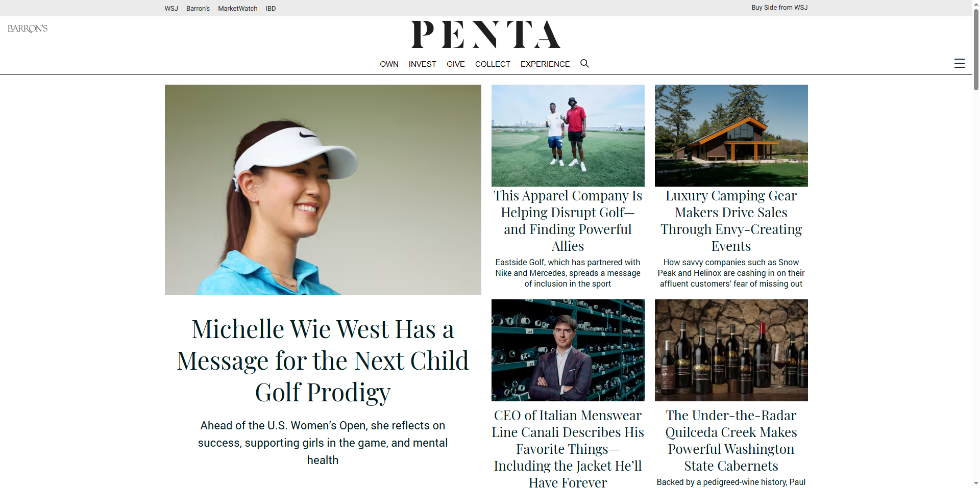
Task: Visit MarketWatch from the top bar
Action: click(237, 9)
